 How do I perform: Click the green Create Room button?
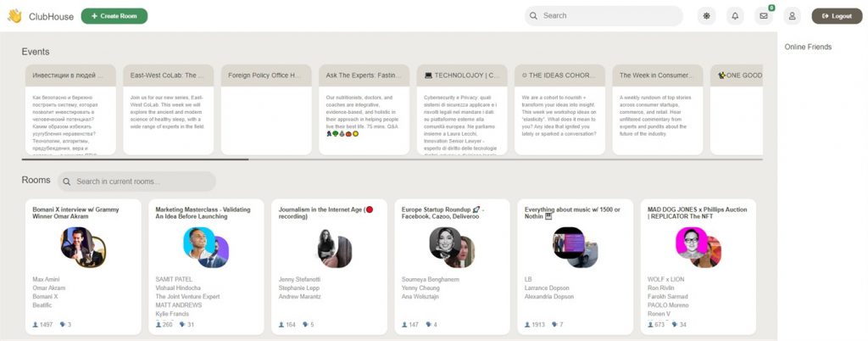114,16
